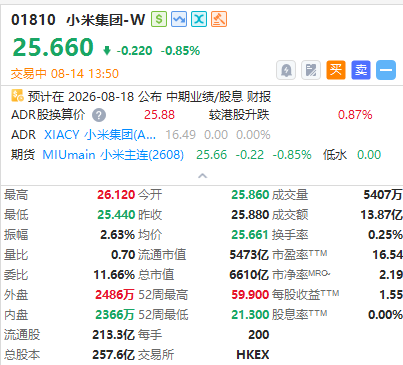Click the dividend yield 0.00%
Image resolution: width=403 pixels, height=365 pixels.
[x=385, y=315]
